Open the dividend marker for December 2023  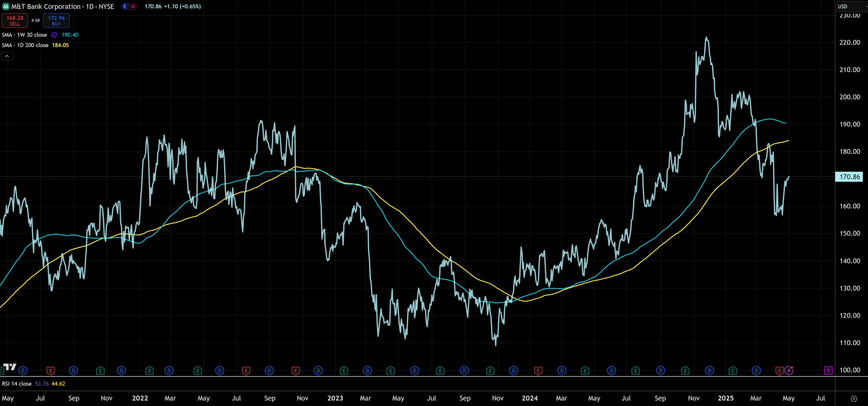click(x=514, y=371)
